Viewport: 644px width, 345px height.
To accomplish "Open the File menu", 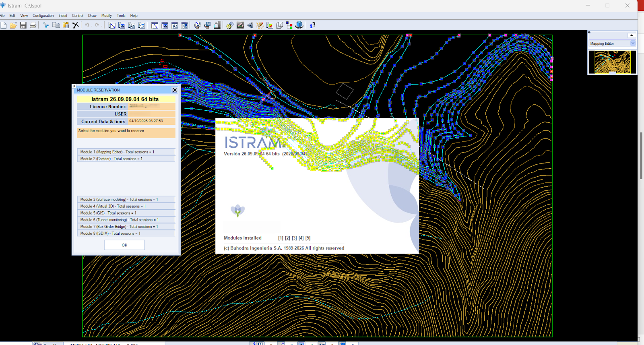I will pyautogui.click(x=2, y=16).
